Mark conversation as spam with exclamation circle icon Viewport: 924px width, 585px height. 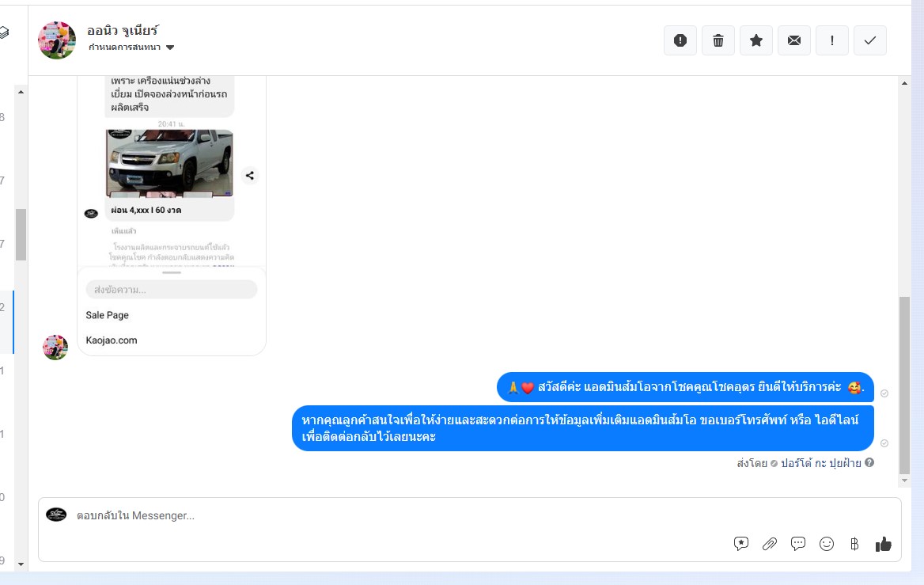tap(680, 40)
